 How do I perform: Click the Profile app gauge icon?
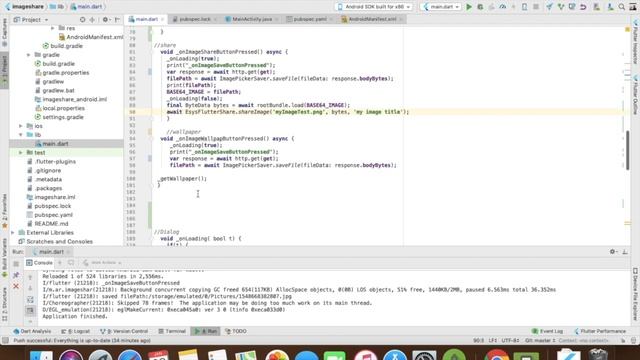click(503, 7)
